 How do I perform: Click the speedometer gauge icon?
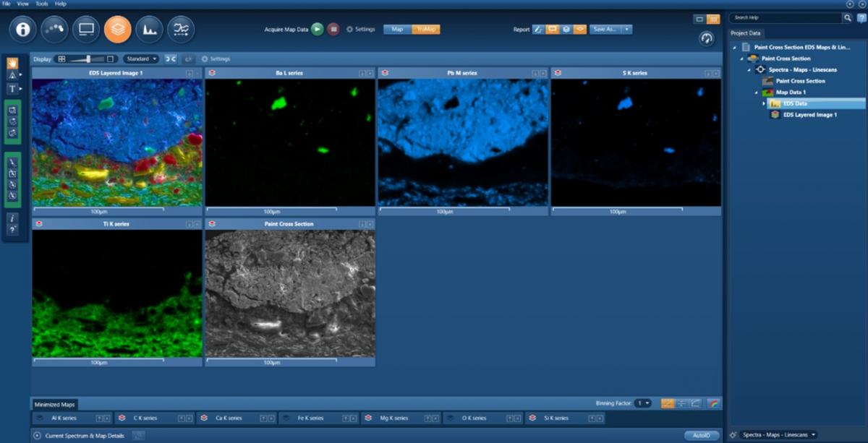[x=707, y=39]
